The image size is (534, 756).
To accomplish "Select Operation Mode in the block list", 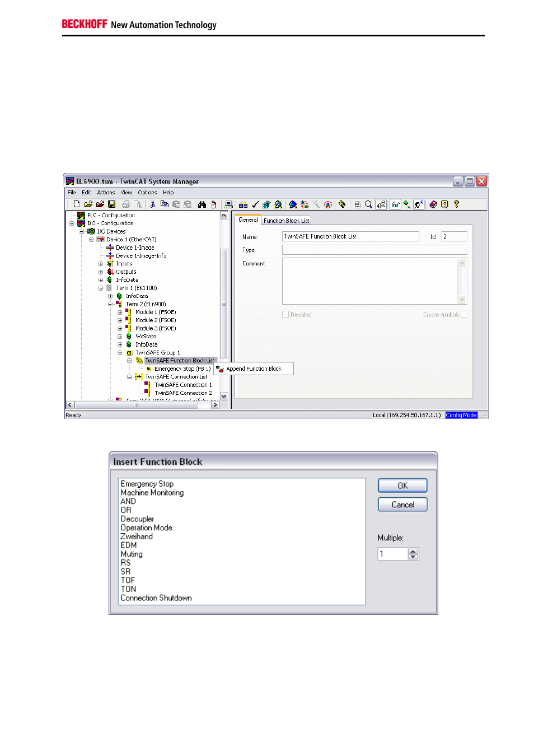I will tap(147, 528).
